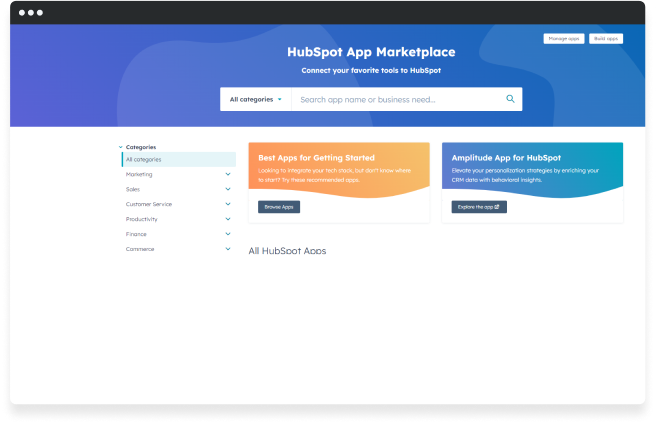Click the HubSpot App Marketplace title
The height and width of the screenshot is (425, 656).
coord(371,52)
